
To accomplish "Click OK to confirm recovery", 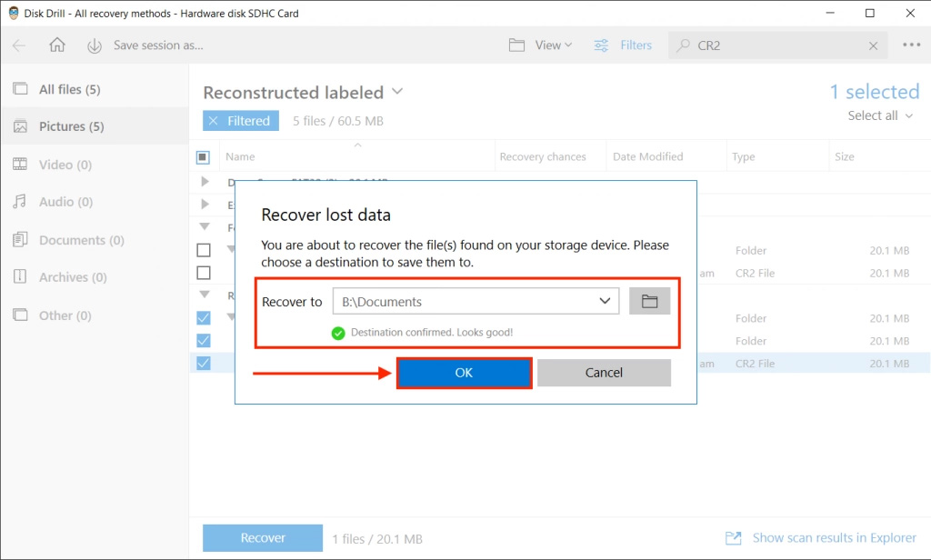I will click(x=465, y=373).
